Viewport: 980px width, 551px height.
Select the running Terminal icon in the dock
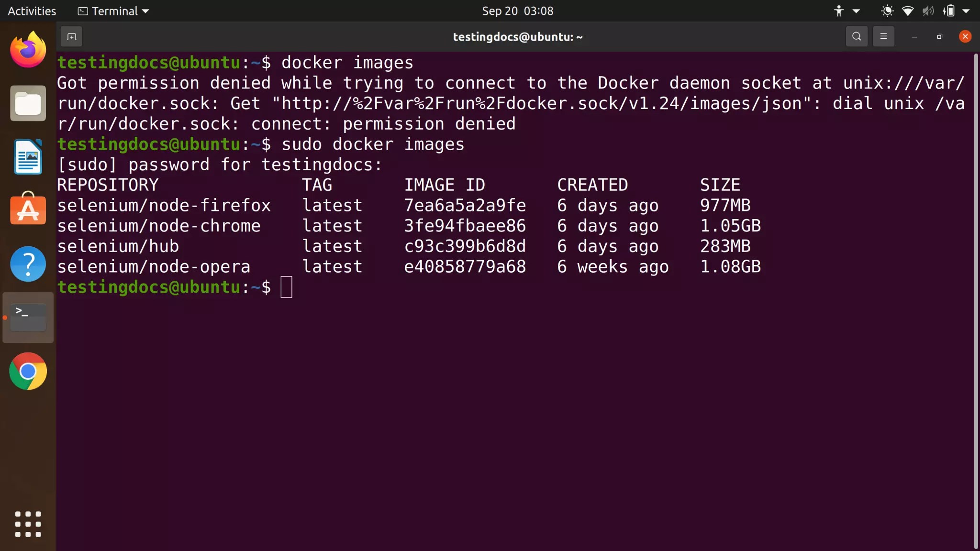coord(27,317)
